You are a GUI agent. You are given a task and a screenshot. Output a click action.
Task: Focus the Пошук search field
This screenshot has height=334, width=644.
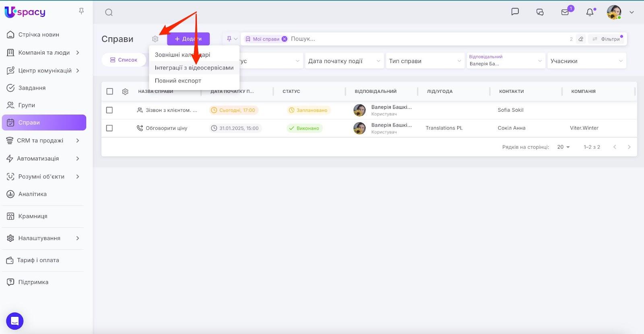pos(427,39)
